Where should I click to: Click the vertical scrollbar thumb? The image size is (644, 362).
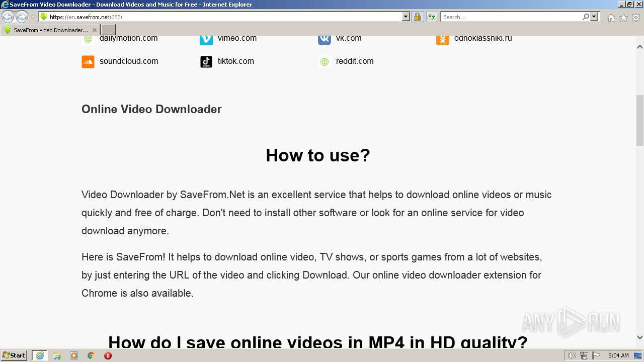640,120
